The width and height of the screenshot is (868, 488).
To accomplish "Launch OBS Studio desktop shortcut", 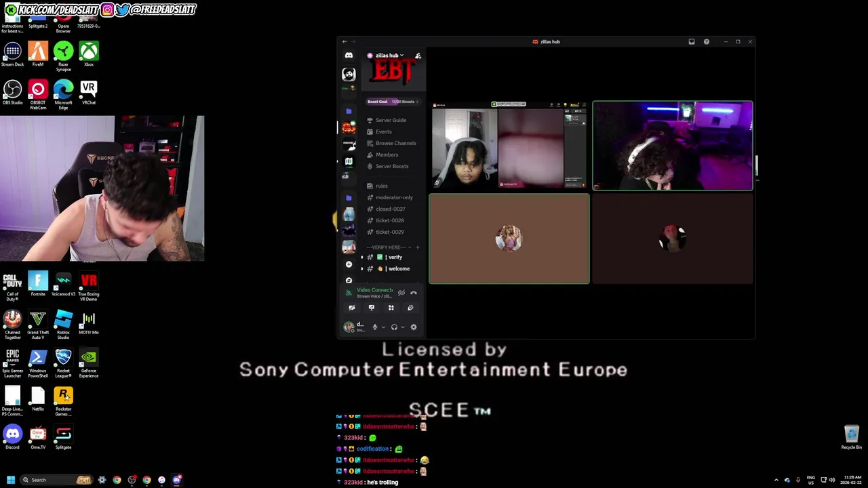I will (x=12, y=93).
